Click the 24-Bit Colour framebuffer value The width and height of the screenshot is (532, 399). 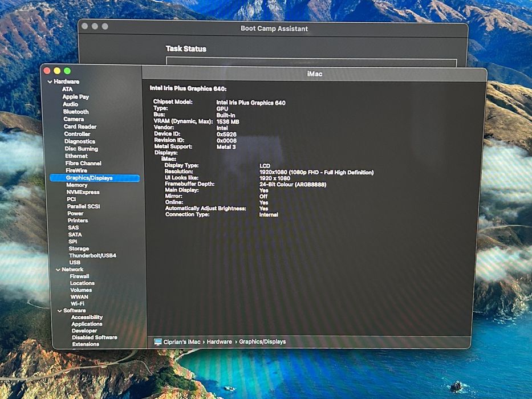point(293,185)
